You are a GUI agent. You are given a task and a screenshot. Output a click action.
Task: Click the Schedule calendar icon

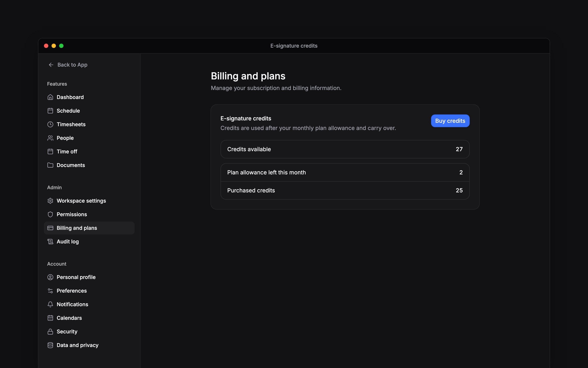[x=50, y=111]
